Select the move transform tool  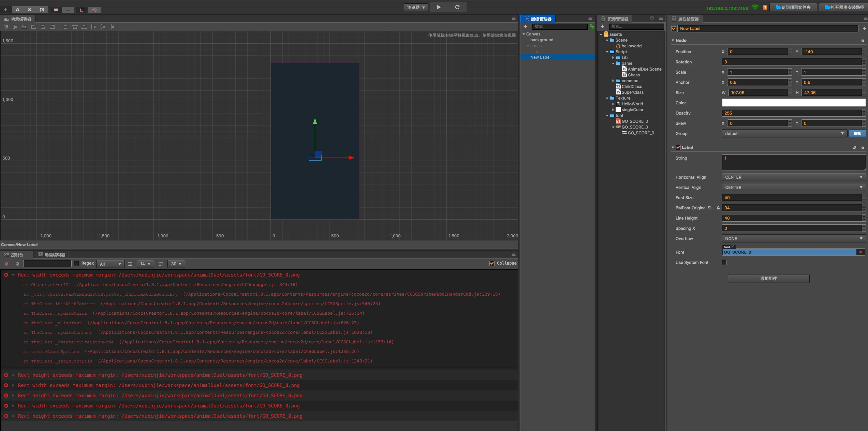coord(5,10)
